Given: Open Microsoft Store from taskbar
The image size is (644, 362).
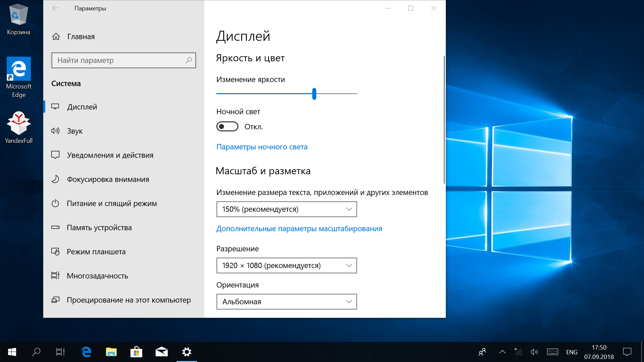Looking at the screenshot, I should pyautogui.click(x=136, y=352).
